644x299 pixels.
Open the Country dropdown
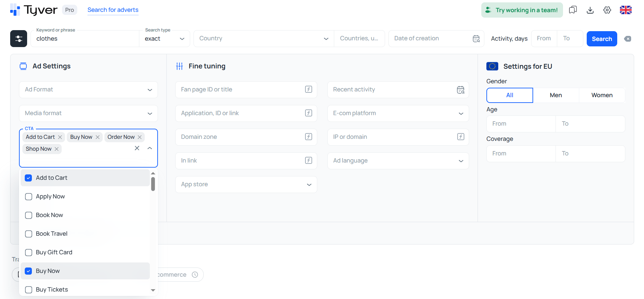click(x=264, y=39)
